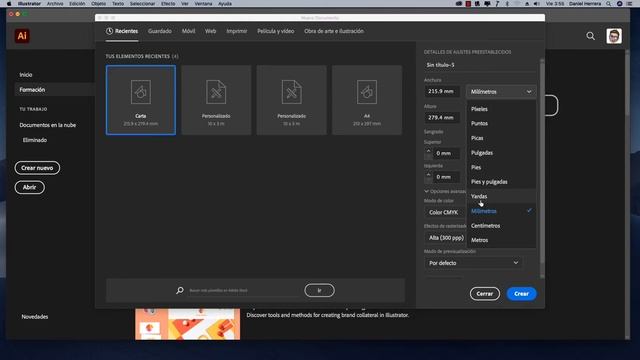
Task: Click the Superior bleed field 0 mm
Action: [446, 153]
